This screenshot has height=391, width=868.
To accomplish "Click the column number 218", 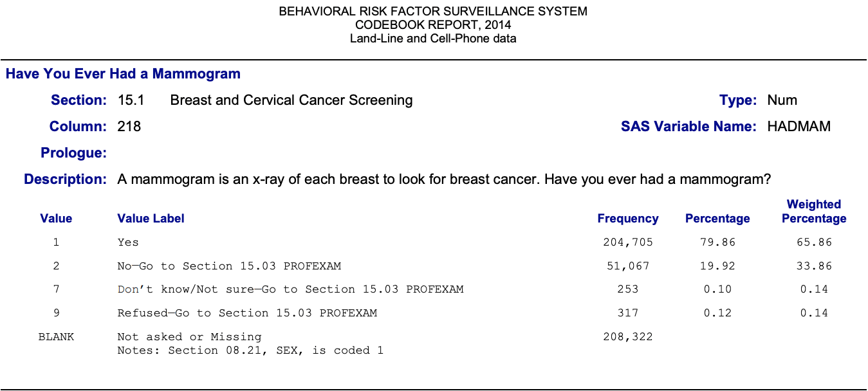I will coord(129,127).
